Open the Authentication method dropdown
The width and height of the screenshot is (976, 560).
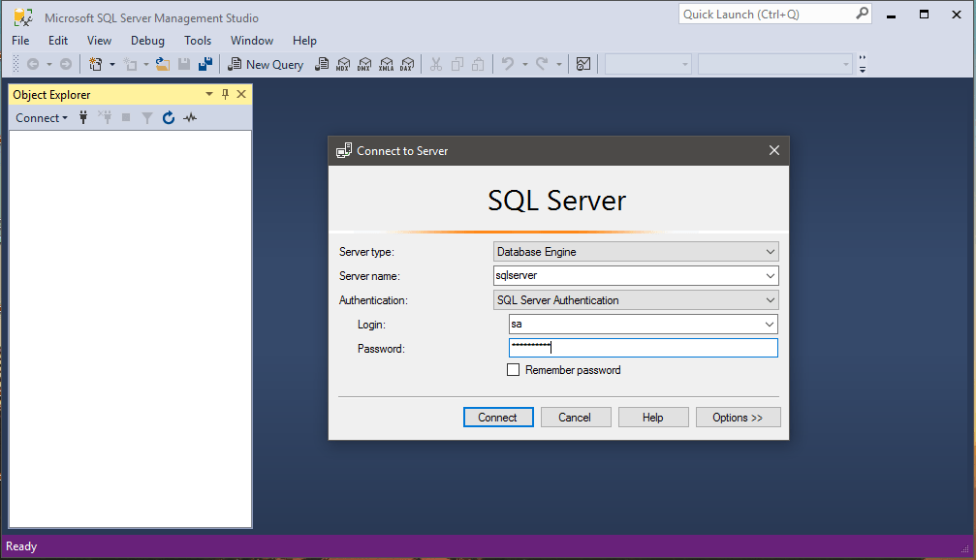(769, 300)
